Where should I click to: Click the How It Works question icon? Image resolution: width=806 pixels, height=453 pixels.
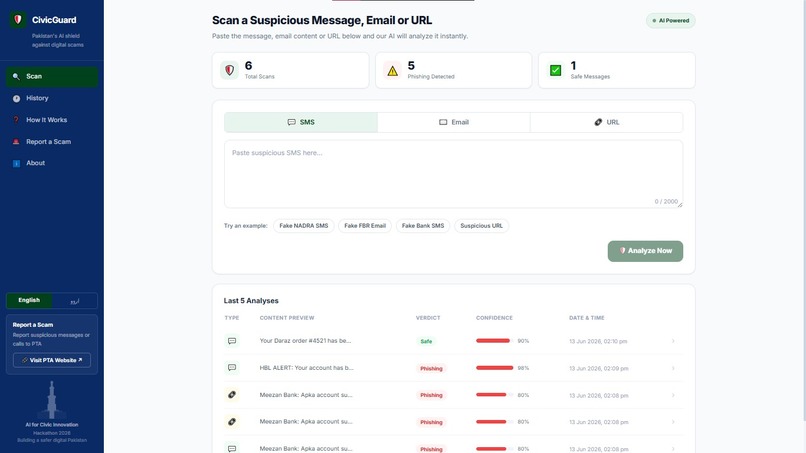tap(16, 120)
